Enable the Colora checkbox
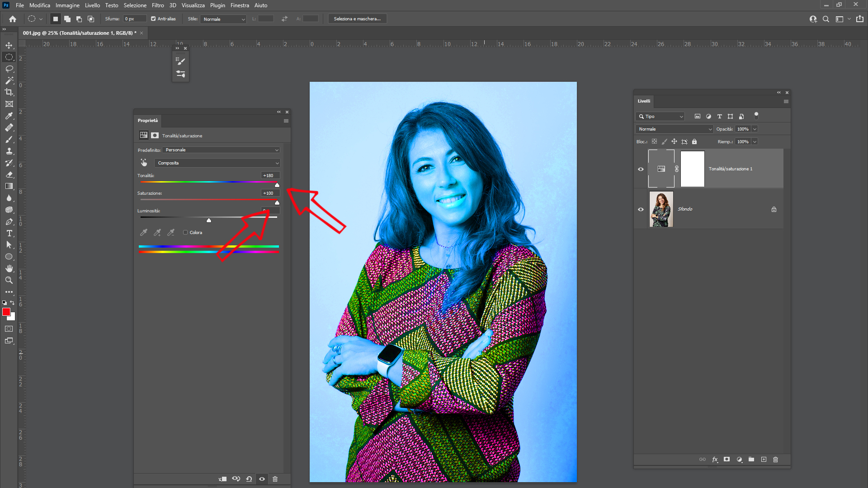This screenshot has height=488, width=868. tap(185, 232)
